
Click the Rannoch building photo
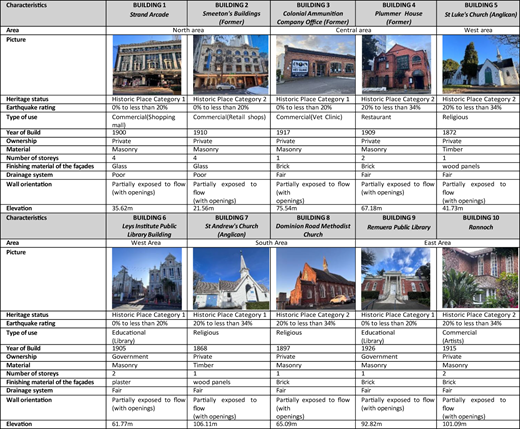[x=480, y=279]
